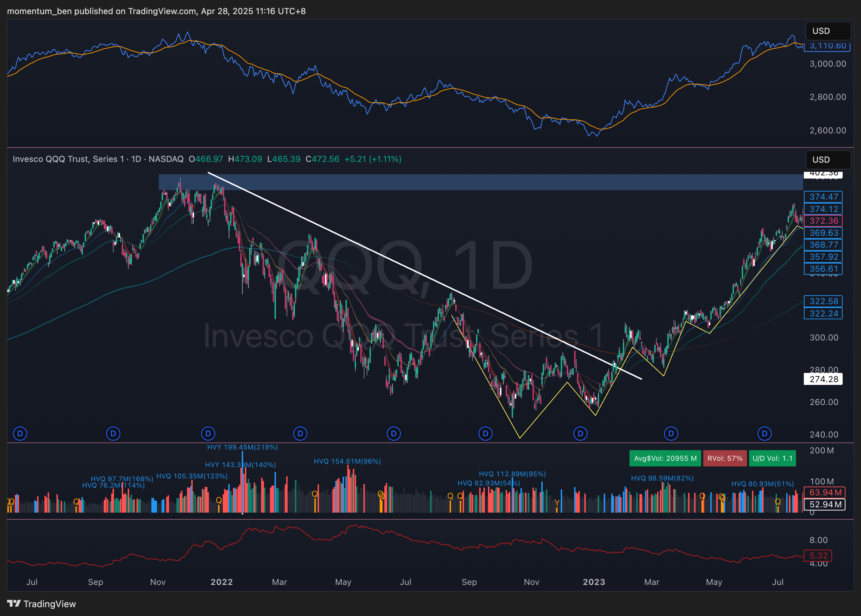Viewport: 861px width, 616px height.
Task: Click the dividend D marker just before 2022
Action: point(208,433)
